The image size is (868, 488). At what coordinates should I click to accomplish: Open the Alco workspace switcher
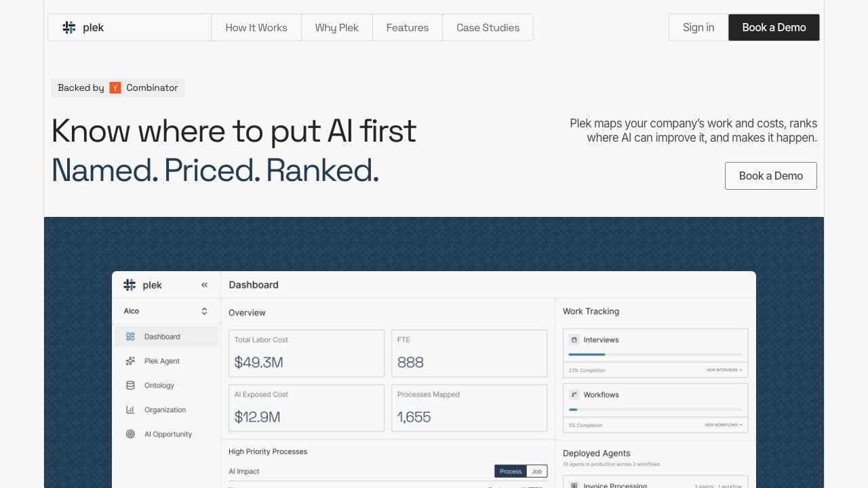pyautogui.click(x=165, y=311)
